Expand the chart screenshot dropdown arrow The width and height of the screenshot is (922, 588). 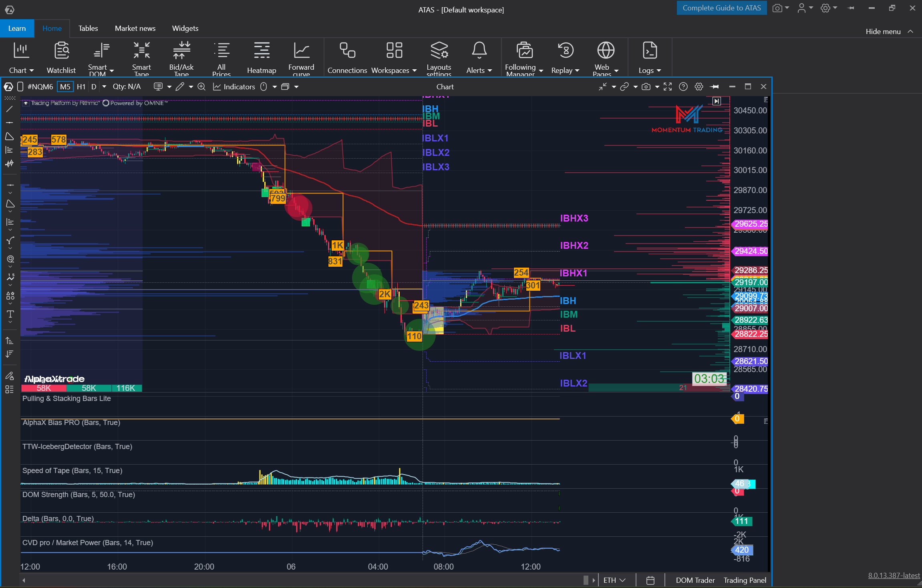coord(657,87)
